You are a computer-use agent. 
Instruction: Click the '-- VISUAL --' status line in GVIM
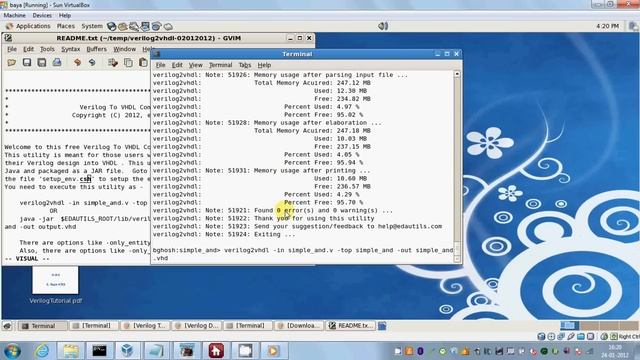(27, 258)
